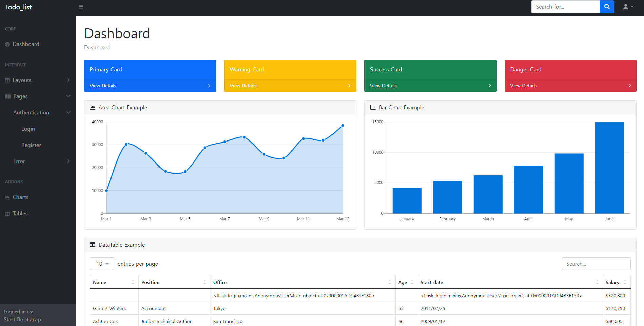Image resolution: width=644 pixels, height=326 pixels.
Task: Sort table by Position column arrows
Action: pyautogui.click(x=205, y=282)
